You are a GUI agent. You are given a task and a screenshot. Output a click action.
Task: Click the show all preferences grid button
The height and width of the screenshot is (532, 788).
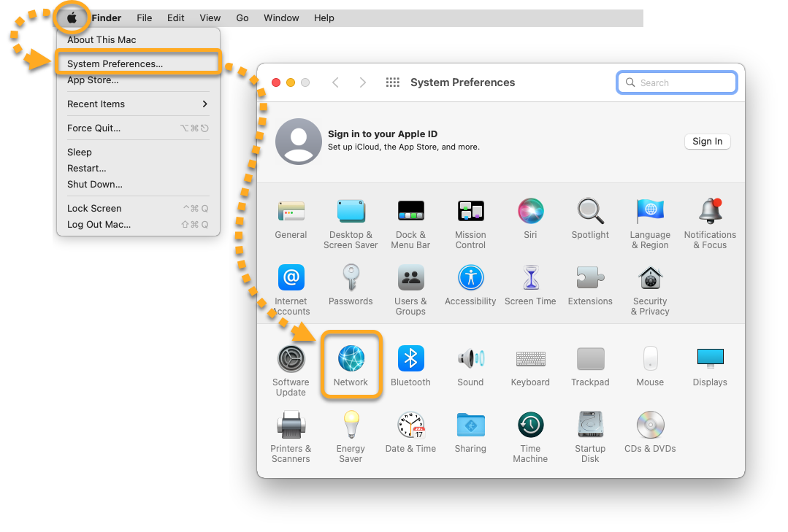393,82
